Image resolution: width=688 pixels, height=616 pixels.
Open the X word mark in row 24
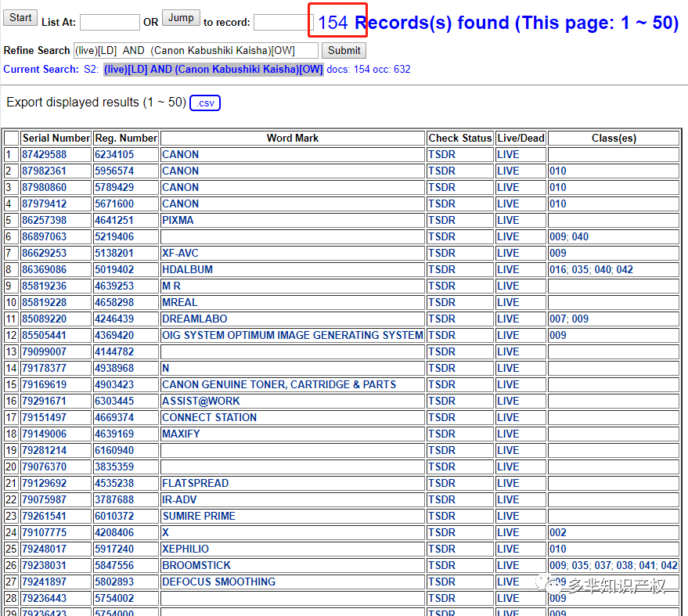(x=165, y=533)
